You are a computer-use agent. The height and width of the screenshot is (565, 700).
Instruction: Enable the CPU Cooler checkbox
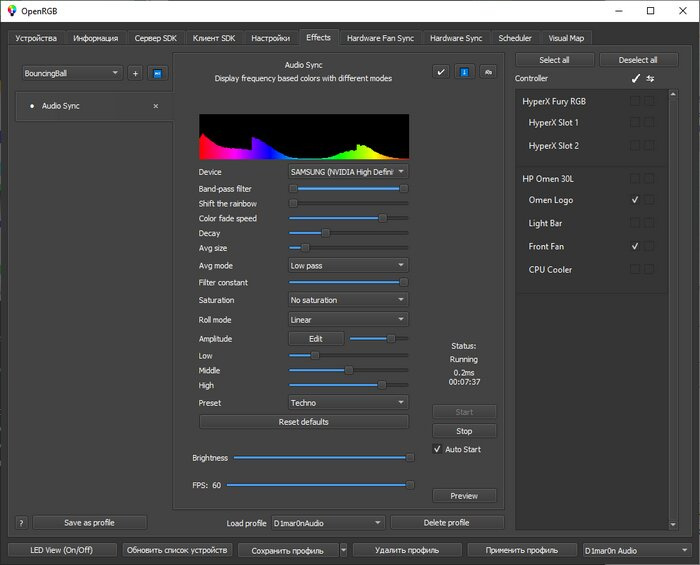635,270
